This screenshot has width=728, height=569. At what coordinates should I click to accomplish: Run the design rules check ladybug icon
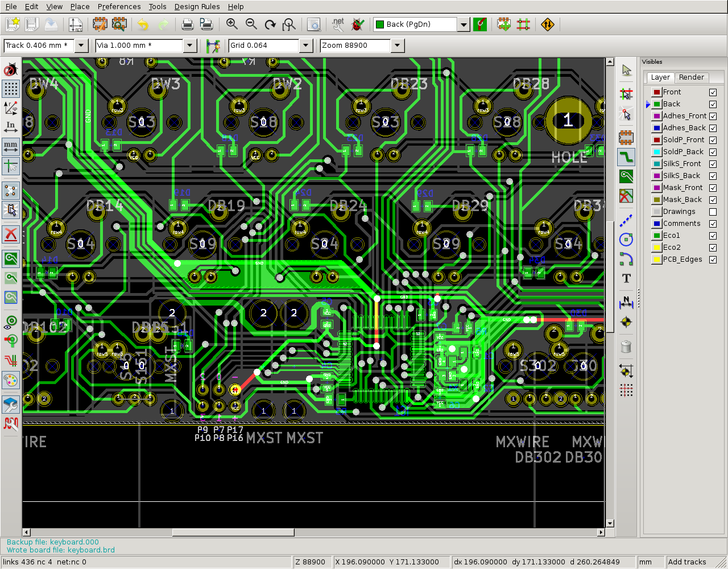[358, 24]
